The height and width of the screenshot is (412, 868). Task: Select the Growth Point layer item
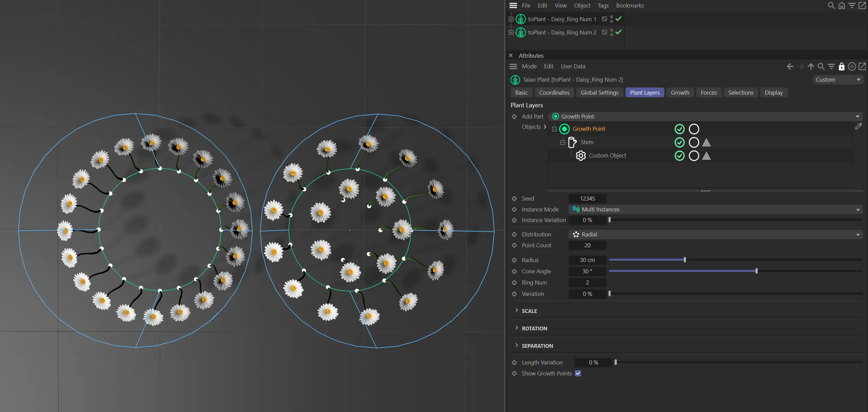pos(589,129)
